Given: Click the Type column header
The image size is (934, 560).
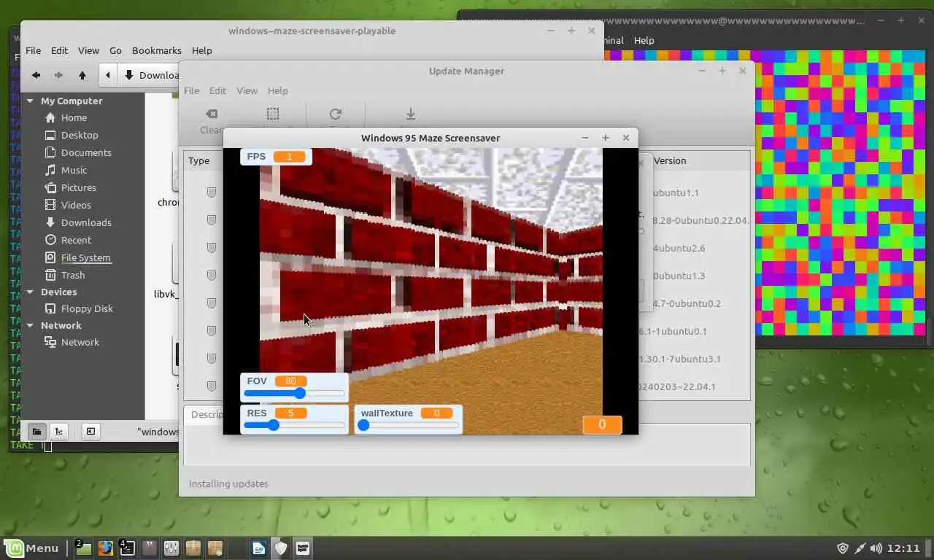Looking at the screenshot, I should pos(198,160).
